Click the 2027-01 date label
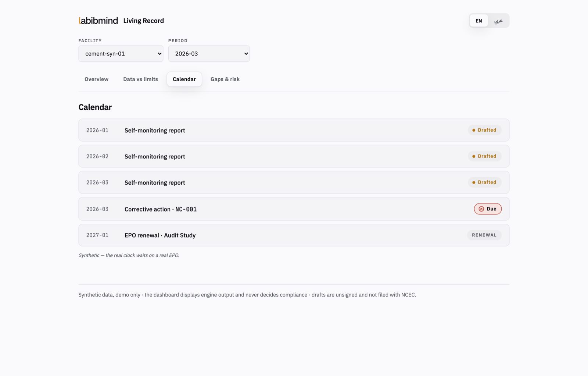This screenshot has height=376, width=588. (x=97, y=235)
